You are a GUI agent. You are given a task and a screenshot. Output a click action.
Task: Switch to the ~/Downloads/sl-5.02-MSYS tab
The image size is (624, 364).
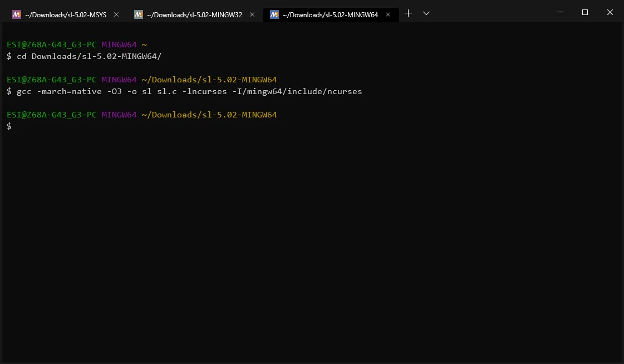[66, 14]
